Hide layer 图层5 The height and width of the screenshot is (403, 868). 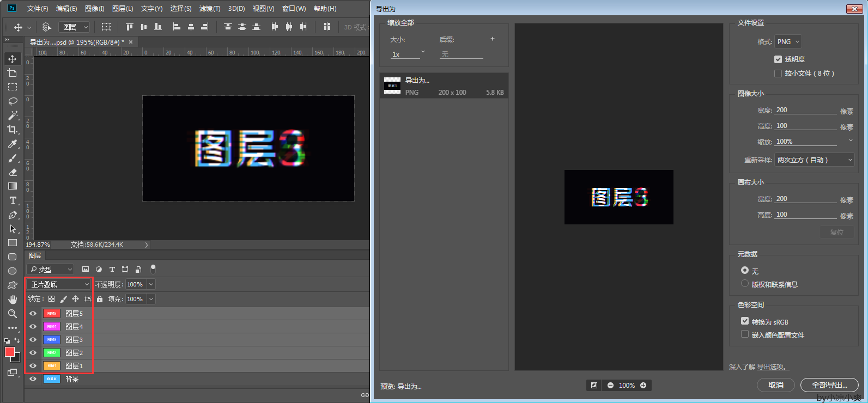(x=33, y=314)
